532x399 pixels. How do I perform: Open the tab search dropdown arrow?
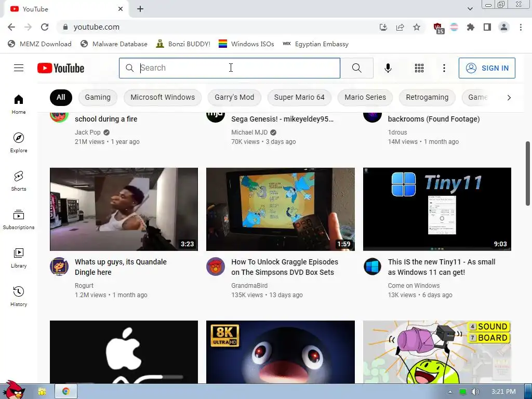click(470, 9)
